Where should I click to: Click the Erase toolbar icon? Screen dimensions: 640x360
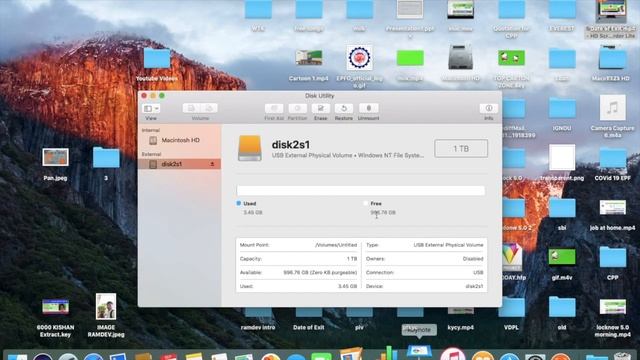(320, 108)
